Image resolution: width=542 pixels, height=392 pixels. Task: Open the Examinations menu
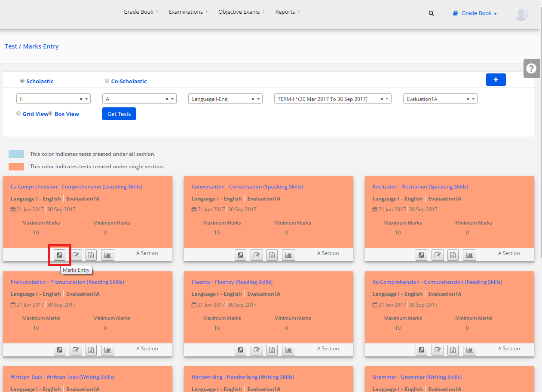click(x=186, y=12)
